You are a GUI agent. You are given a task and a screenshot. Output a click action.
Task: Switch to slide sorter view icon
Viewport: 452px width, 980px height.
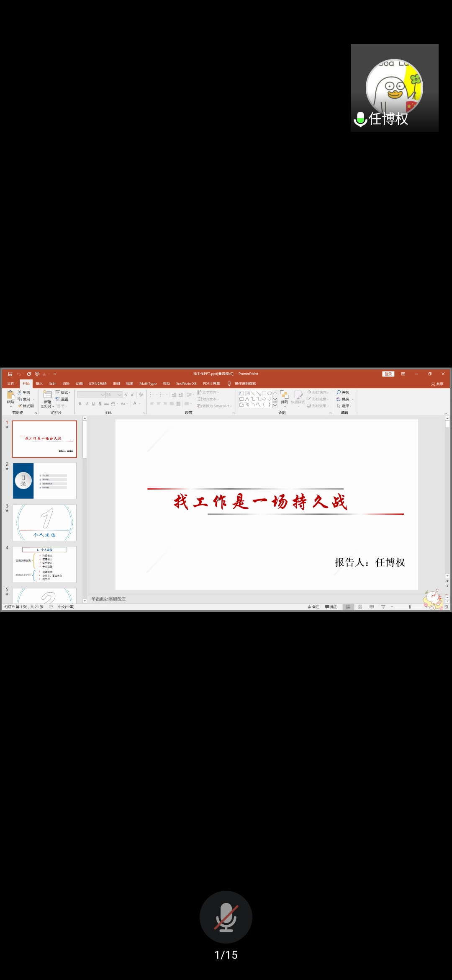(360, 607)
